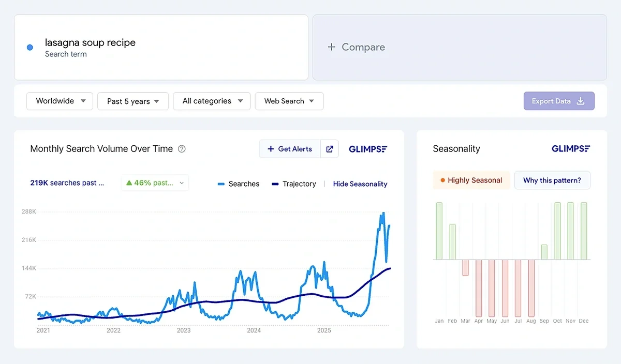Image resolution: width=621 pixels, height=364 pixels.
Task: Click the plus icon in Get Alerts button
Action: [x=272, y=149]
